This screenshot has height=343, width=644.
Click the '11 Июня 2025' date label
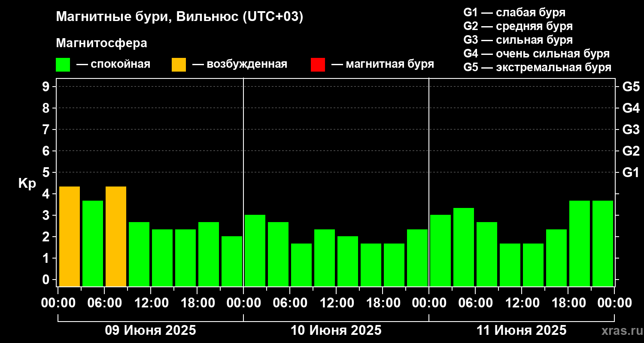[522, 331]
